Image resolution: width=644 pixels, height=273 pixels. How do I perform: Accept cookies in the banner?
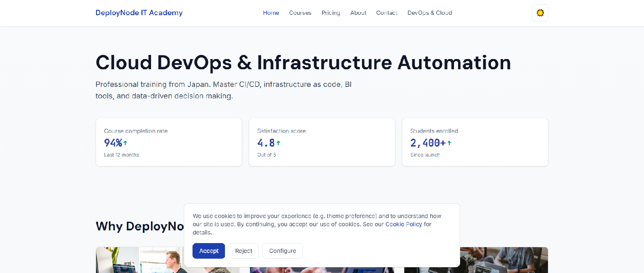pyautogui.click(x=209, y=251)
